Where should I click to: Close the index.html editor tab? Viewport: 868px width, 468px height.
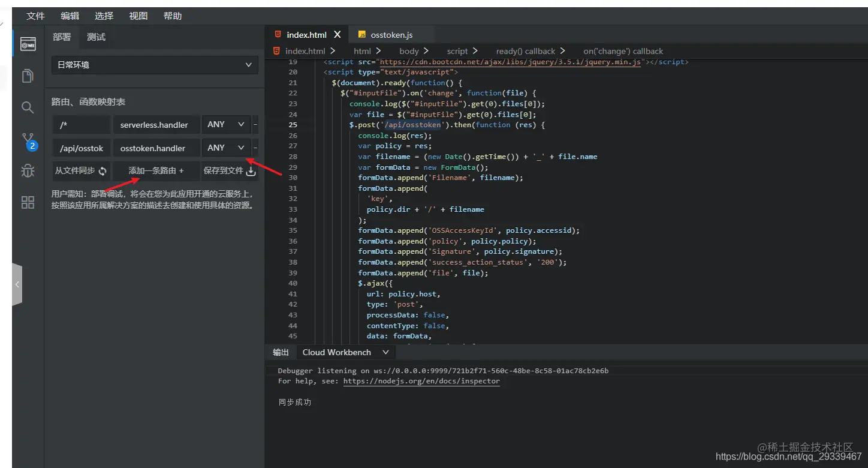coord(337,35)
